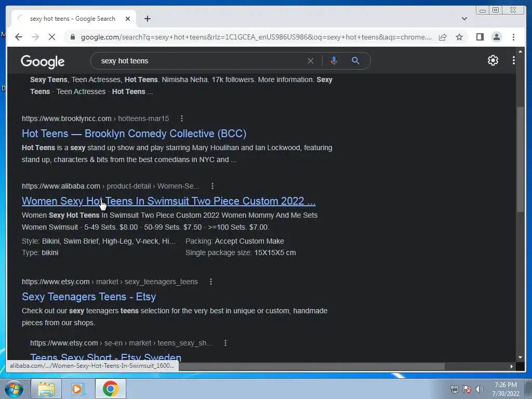
Task: Open the volume speaker tray icon
Action: [x=480, y=389]
